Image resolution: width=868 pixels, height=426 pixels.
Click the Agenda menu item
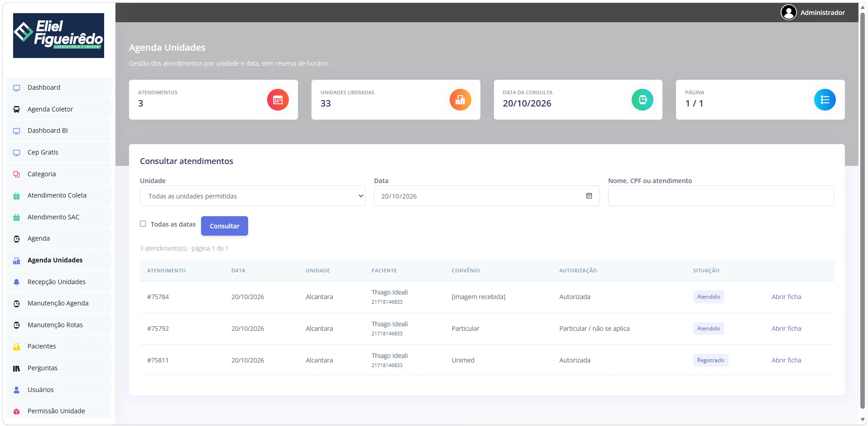(x=58, y=238)
